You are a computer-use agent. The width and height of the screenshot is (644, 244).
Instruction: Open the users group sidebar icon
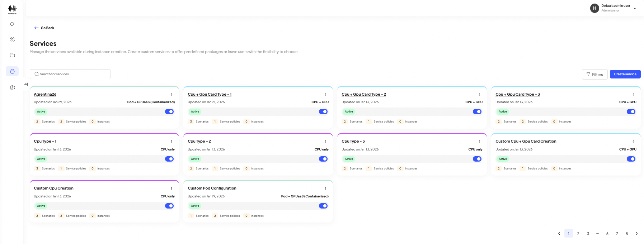pos(12,39)
